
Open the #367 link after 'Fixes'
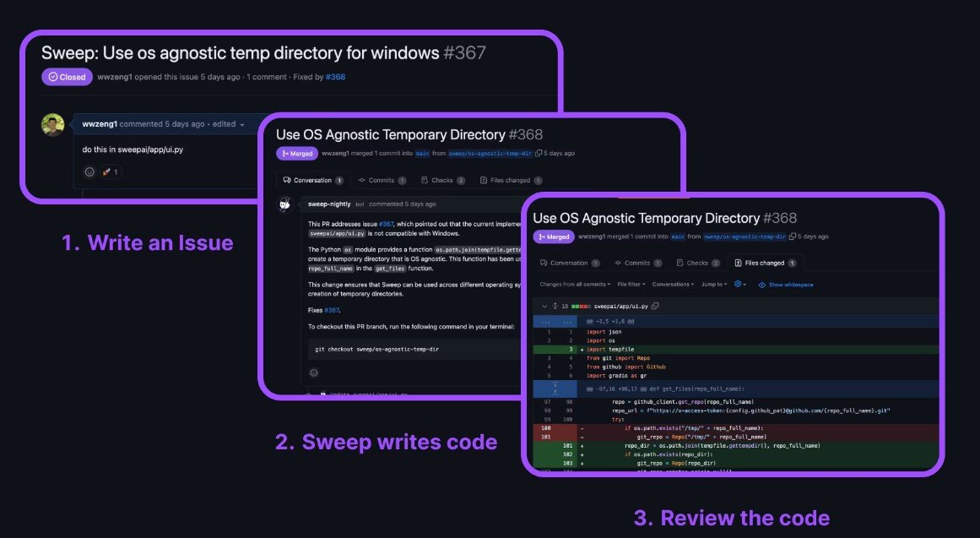(x=332, y=310)
